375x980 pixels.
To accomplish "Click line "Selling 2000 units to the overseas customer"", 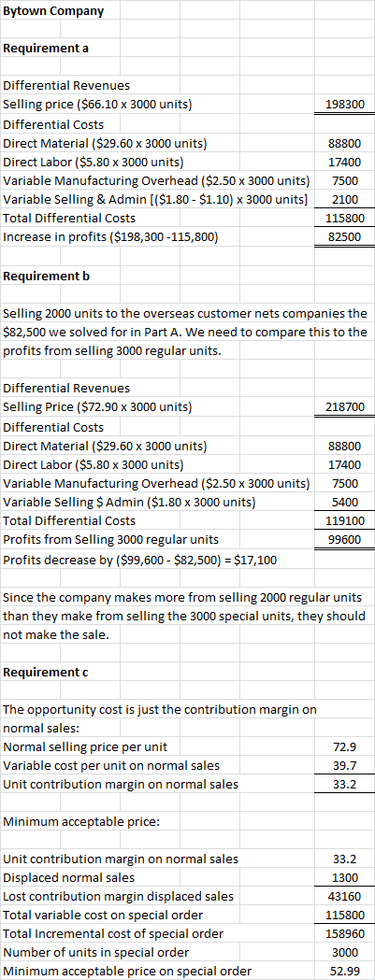I will [x=185, y=313].
